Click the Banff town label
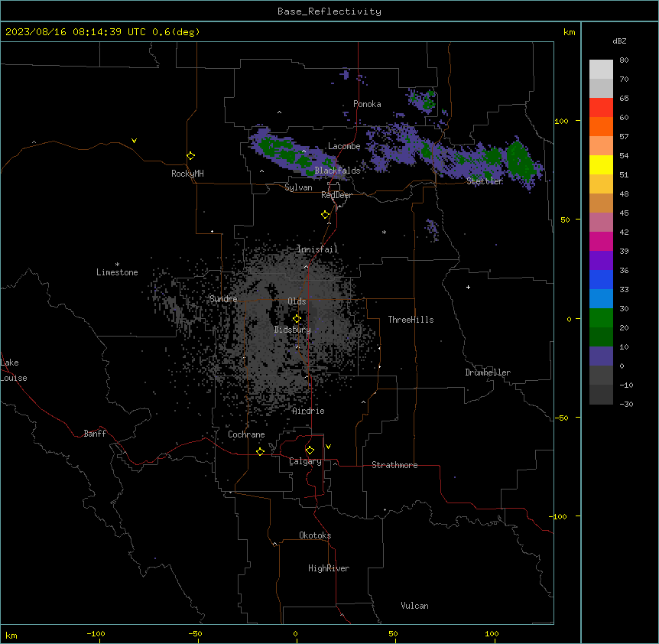The width and height of the screenshot is (659, 644). pyautogui.click(x=95, y=434)
